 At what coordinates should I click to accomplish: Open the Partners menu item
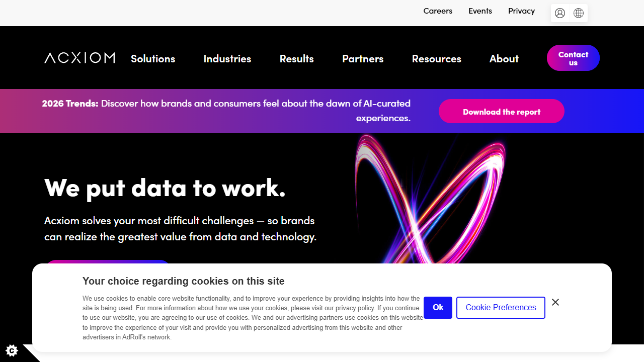coord(363,59)
